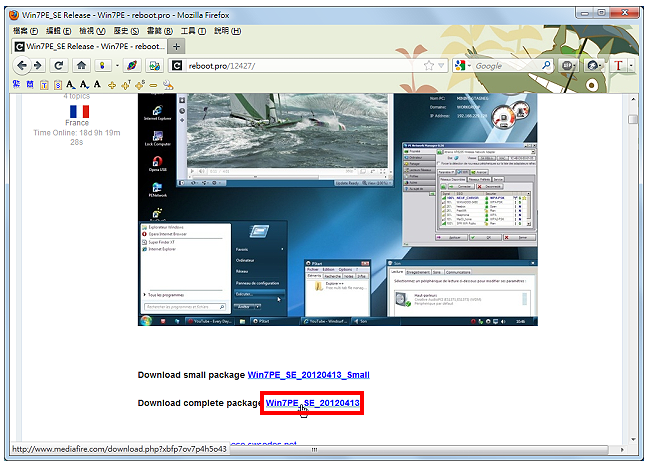
Task: Click the scroll up arrow of page
Action: point(633,99)
